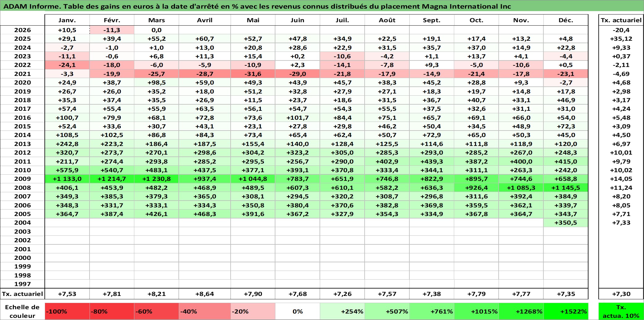Select the 2008 December value '+1 145,5'
The image size is (644, 320).
pyautogui.click(x=566, y=188)
